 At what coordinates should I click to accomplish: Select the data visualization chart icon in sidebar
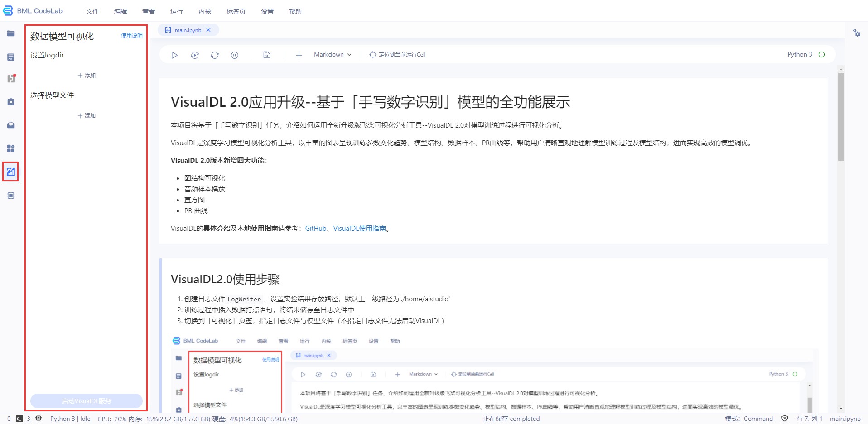click(11, 172)
